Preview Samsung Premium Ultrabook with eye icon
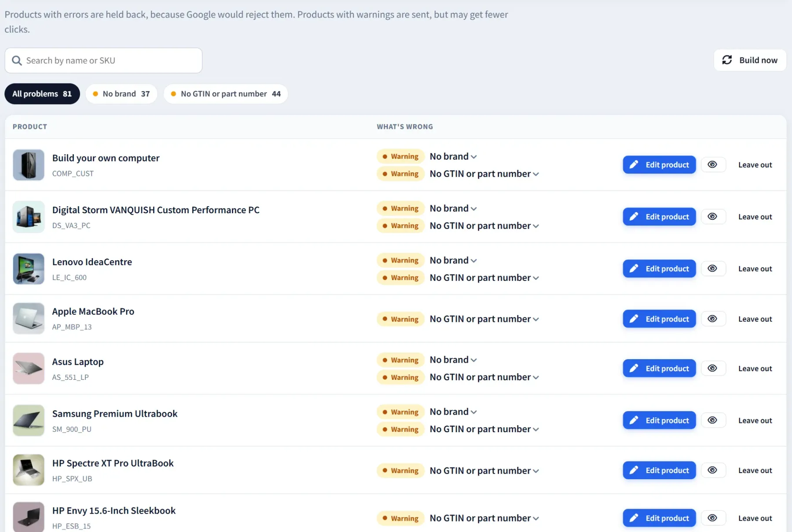This screenshot has width=792, height=532. coord(712,420)
